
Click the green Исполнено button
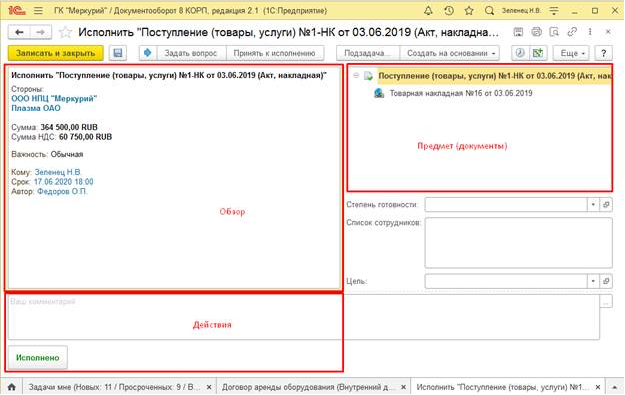(x=38, y=358)
